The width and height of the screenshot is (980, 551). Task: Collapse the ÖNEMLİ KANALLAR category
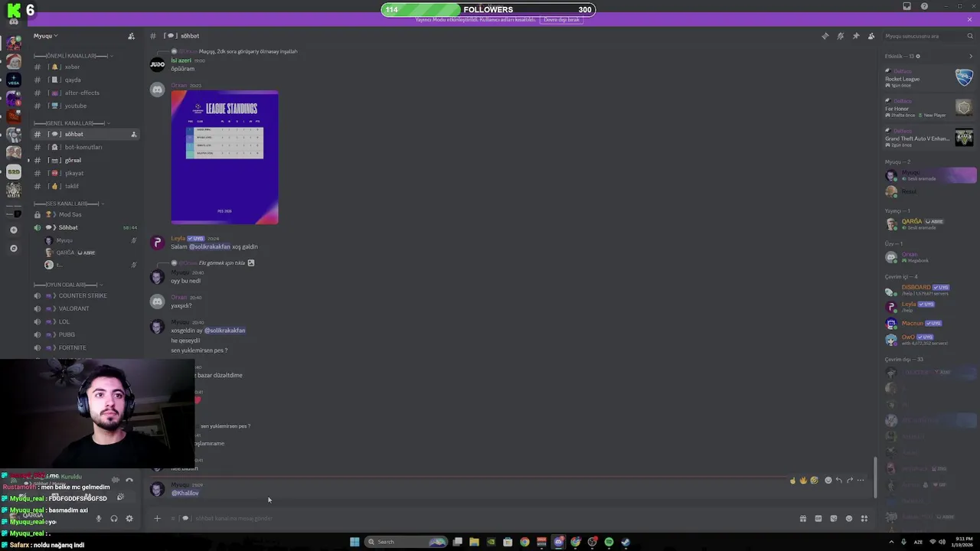[73, 56]
